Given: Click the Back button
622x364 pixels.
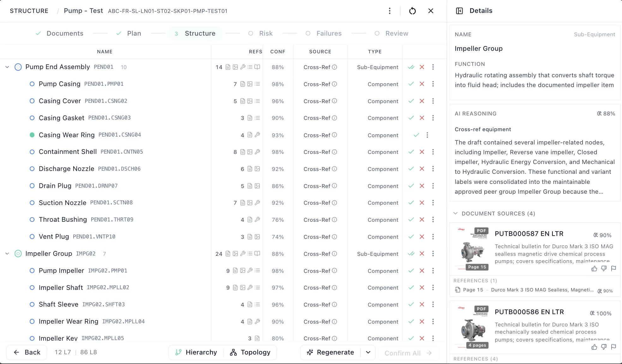Looking at the screenshot, I should point(27,352).
